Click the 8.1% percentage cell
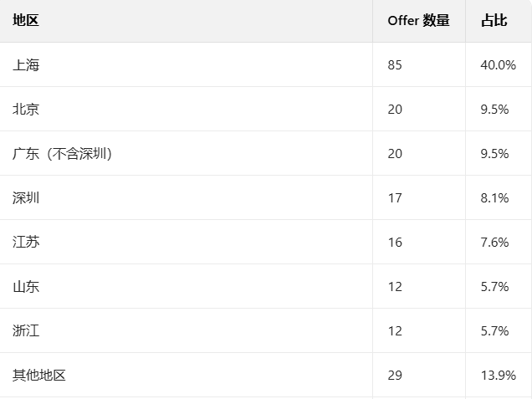This screenshot has height=399, width=532. [494, 198]
